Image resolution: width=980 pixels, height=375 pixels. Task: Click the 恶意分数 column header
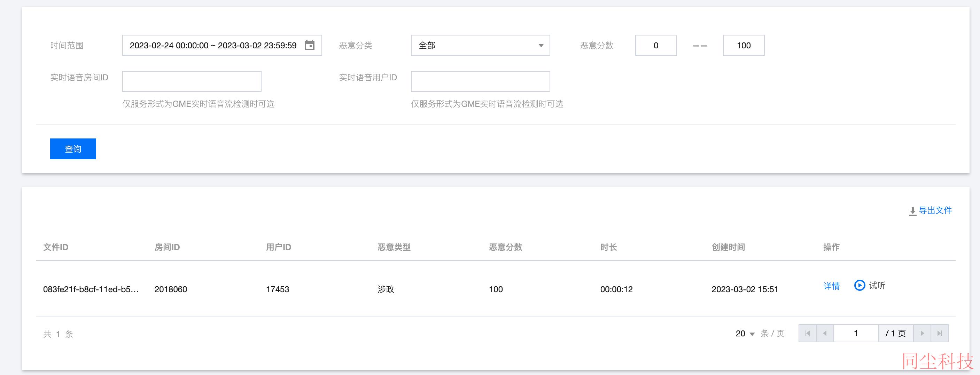click(506, 247)
